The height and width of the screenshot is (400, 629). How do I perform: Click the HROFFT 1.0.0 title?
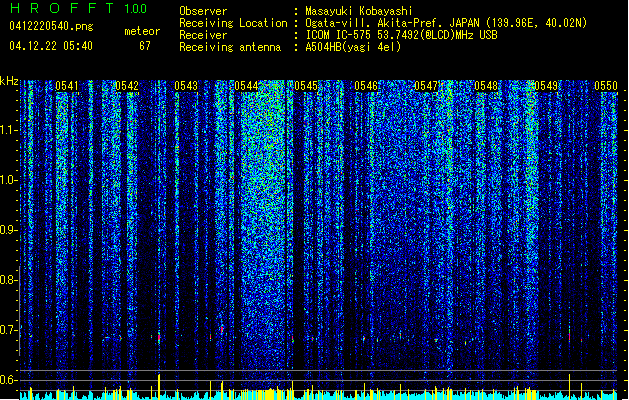coord(78,8)
